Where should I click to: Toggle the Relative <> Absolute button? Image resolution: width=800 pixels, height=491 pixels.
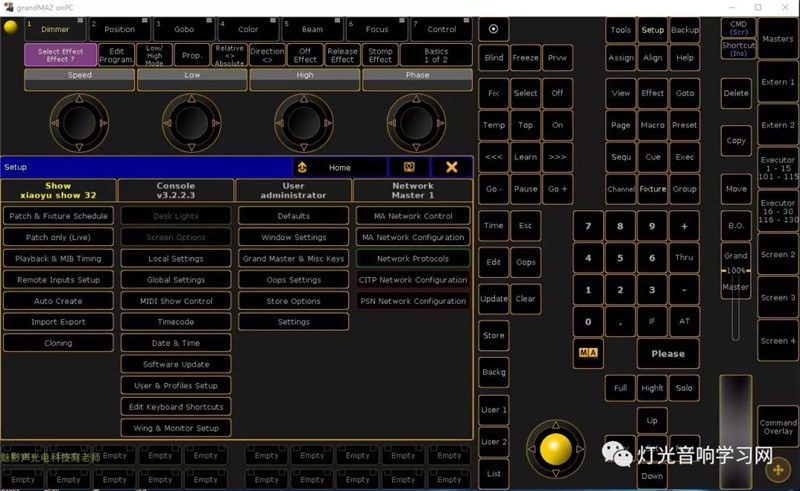point(230,55)
